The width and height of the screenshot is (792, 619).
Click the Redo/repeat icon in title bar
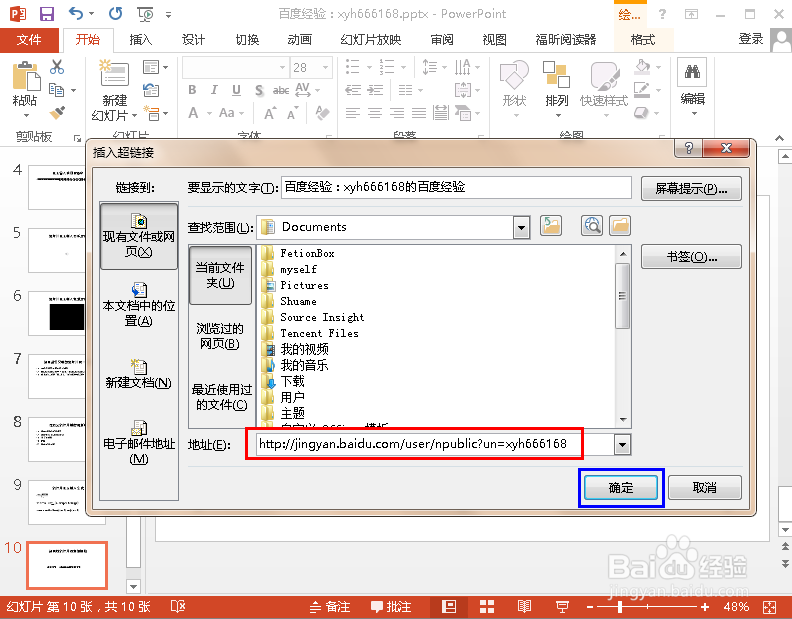tap(116, 14)
